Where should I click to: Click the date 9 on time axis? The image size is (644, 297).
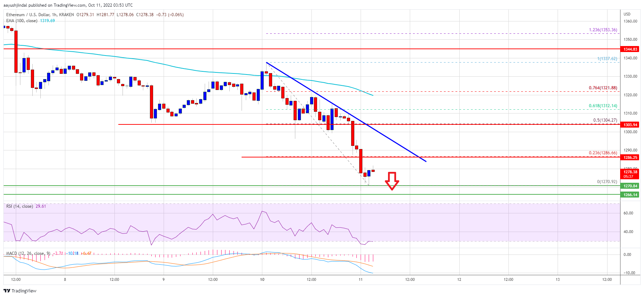tap(164, 279)
